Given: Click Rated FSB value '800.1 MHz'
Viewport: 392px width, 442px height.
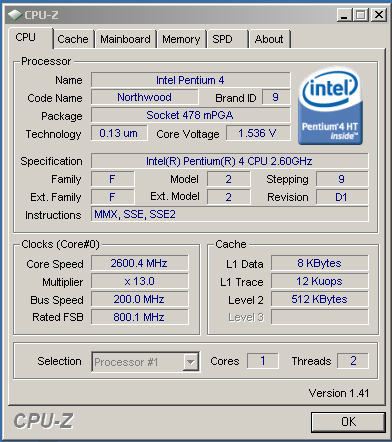Looking at the screenshot, I should pyautogui.click(x=140, y=317).
